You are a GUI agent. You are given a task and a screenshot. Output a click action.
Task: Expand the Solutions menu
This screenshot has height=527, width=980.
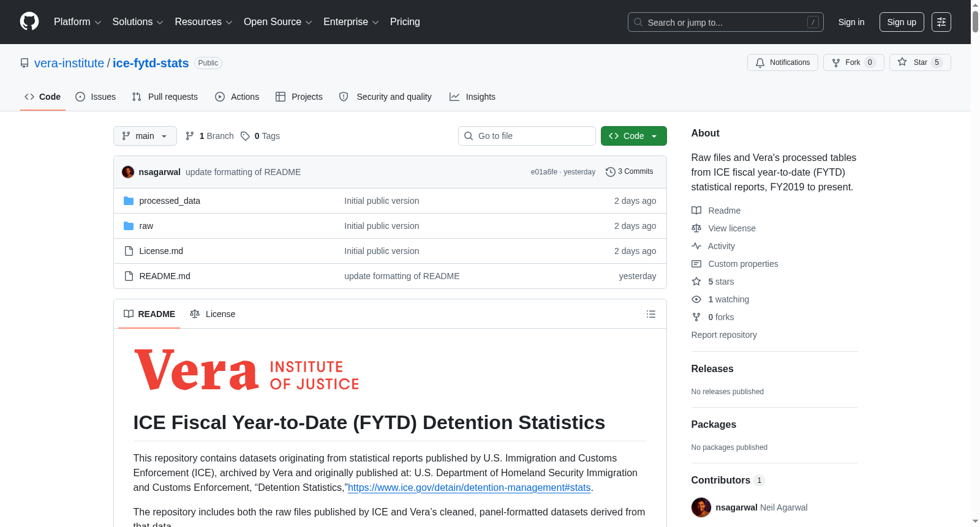pyautogui.click(x=138, y=22)
